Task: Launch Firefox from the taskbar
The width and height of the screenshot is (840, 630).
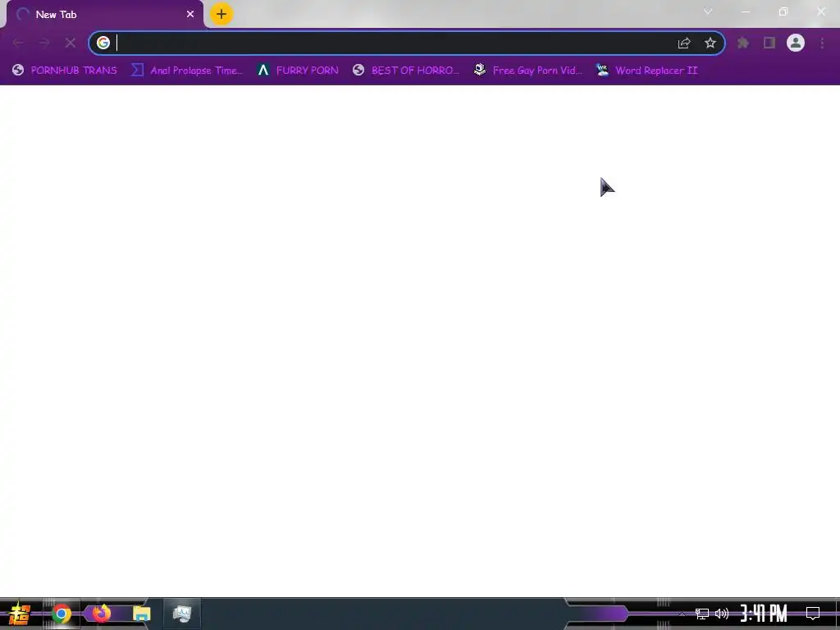Action: [101, 614]
